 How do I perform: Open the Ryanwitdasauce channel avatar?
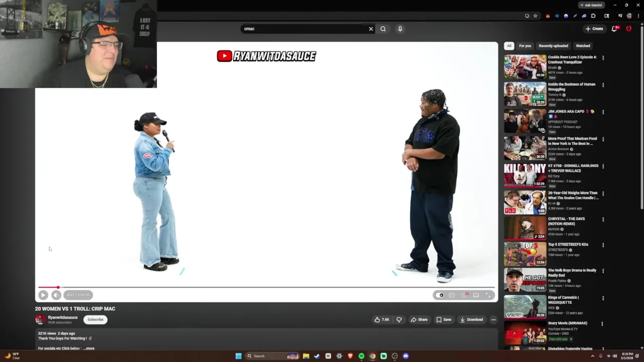pyautogui.click(x=40, y=320)
